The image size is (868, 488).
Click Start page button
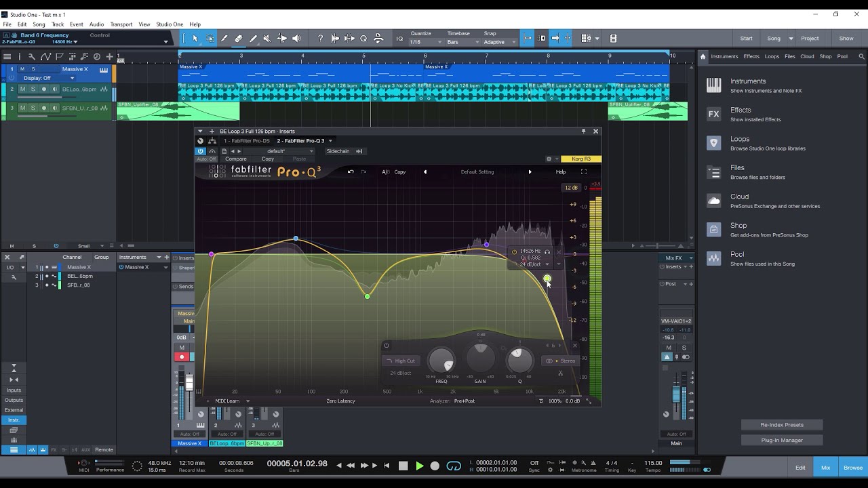747,39
